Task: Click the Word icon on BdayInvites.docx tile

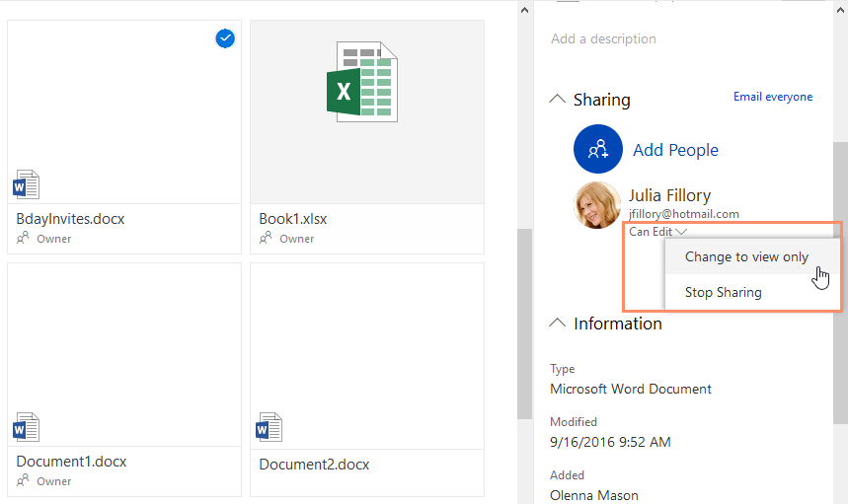Action: coord(27,184)
